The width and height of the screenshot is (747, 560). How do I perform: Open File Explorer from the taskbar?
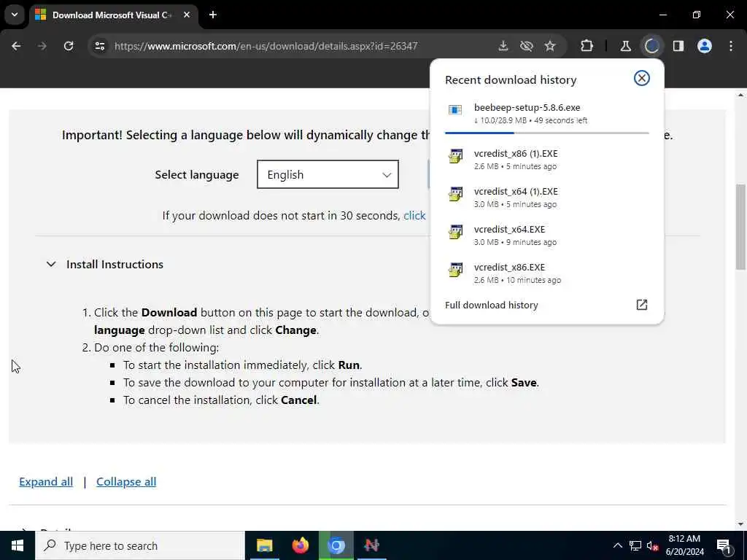(264, 545)
